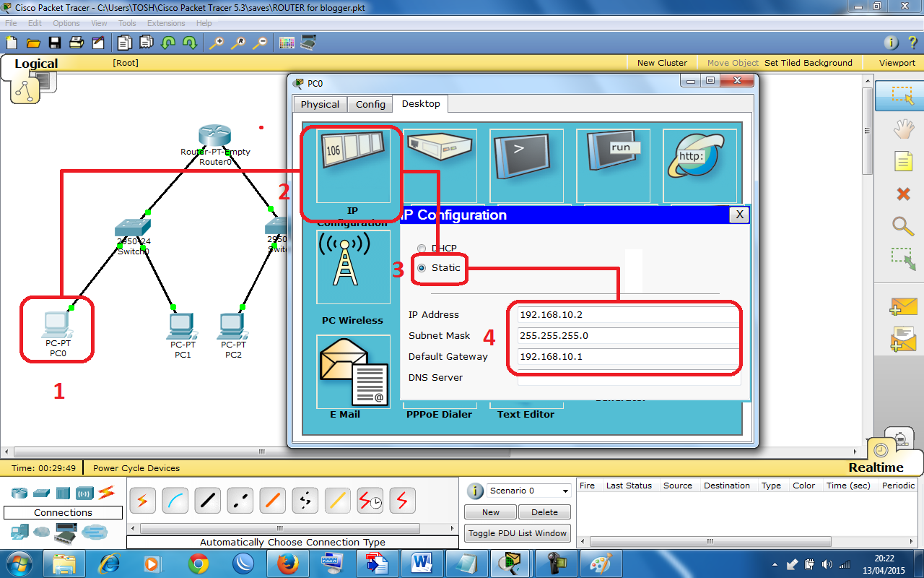Screen dimensions: 924x578
Task: Save the file via the floppy disk icon
Action: click(x=55, y=43)
